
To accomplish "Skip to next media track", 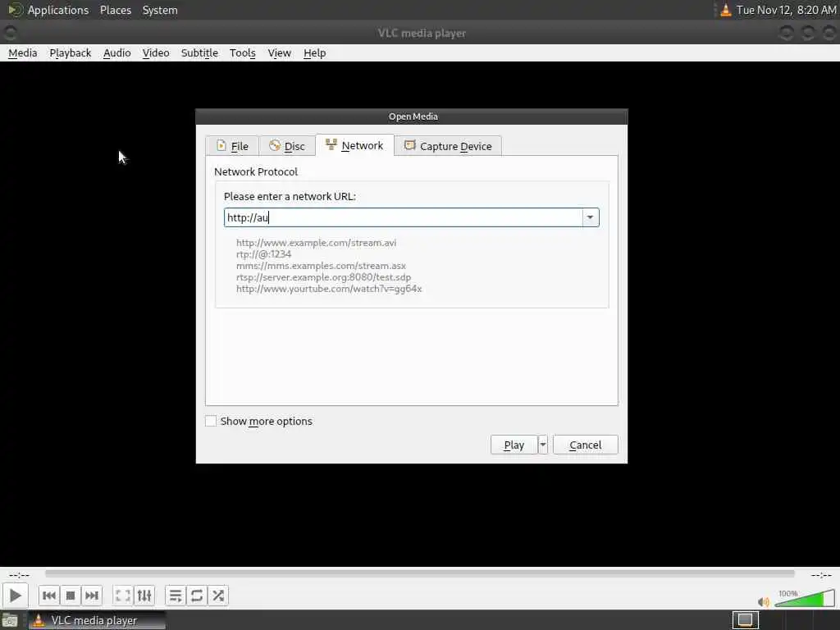I will 92,596.
